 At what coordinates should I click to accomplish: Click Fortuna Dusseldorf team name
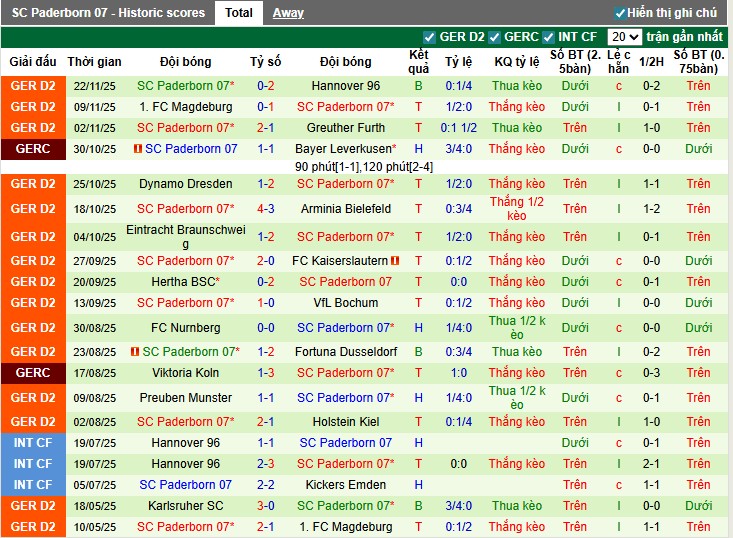345,352
